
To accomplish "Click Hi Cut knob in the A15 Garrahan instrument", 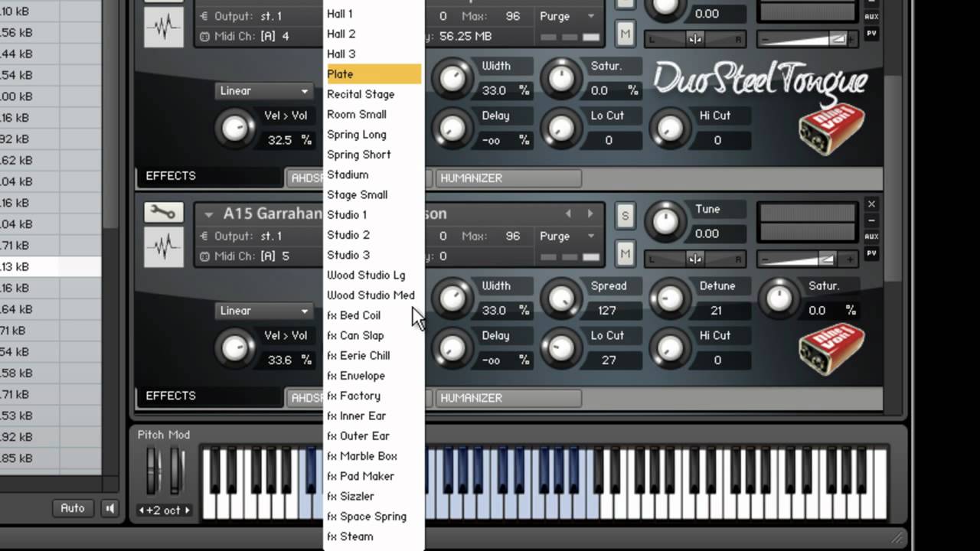I will click(x=670, y=348).
